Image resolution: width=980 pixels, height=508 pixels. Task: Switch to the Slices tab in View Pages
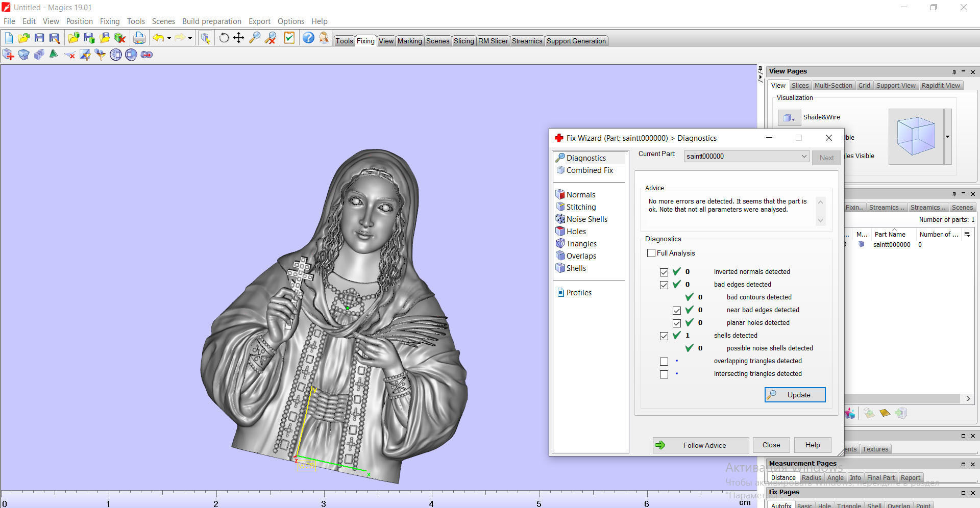pos(800,85)
